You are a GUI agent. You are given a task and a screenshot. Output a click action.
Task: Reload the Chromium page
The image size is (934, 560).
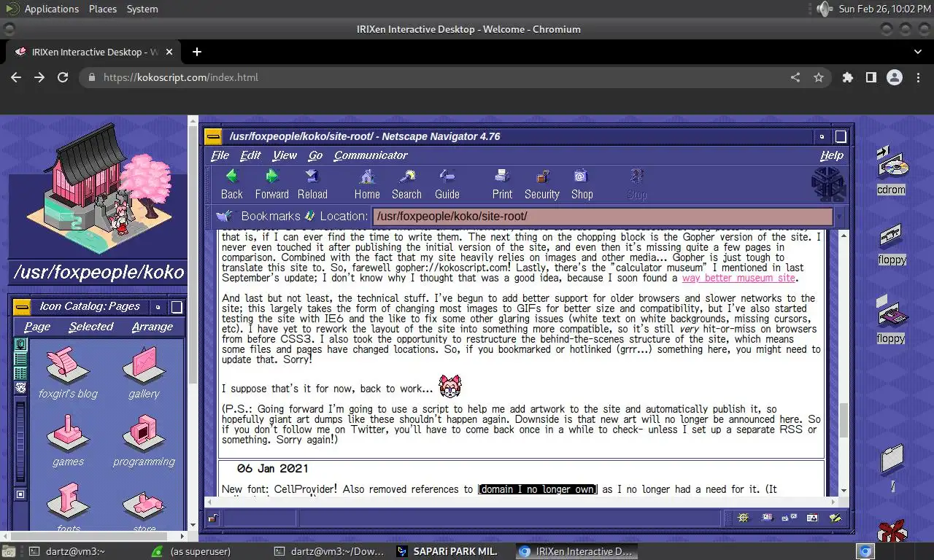pos(63,77)
